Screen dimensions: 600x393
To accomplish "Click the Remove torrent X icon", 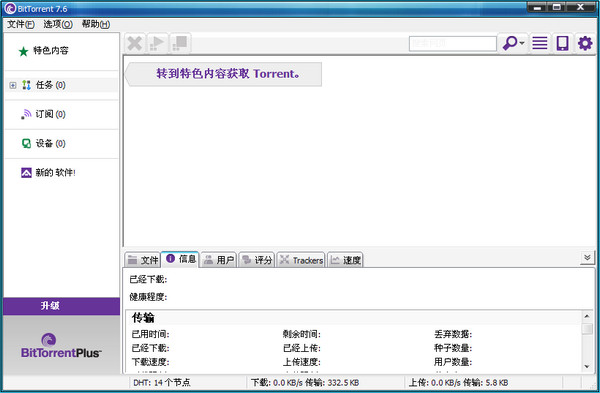I will click(135, 43).
